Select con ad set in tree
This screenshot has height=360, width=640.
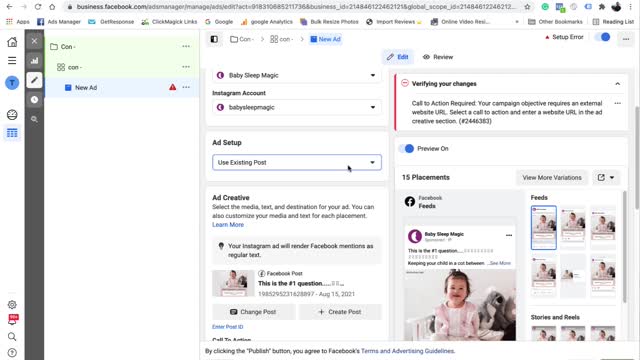pyautogui.click(x=122, y=67)
